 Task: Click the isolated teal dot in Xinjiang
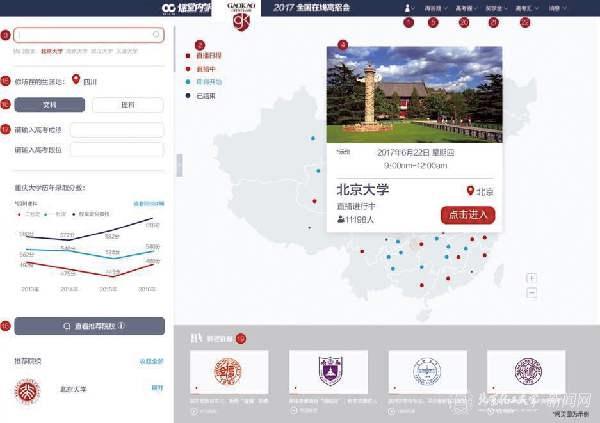pyautogui.click(x=313, y=138)
